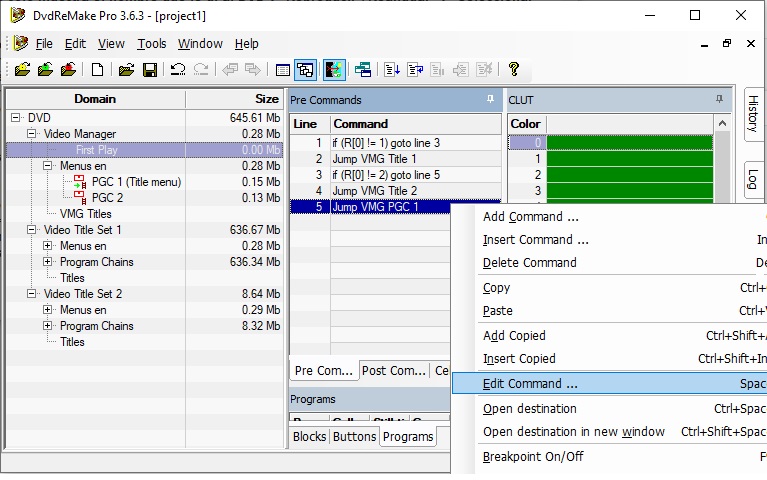Image resolution: width=767 pixels, height=480 pixels.
Task: Click the PGC 2 node icon
Action: coord(80,198)
